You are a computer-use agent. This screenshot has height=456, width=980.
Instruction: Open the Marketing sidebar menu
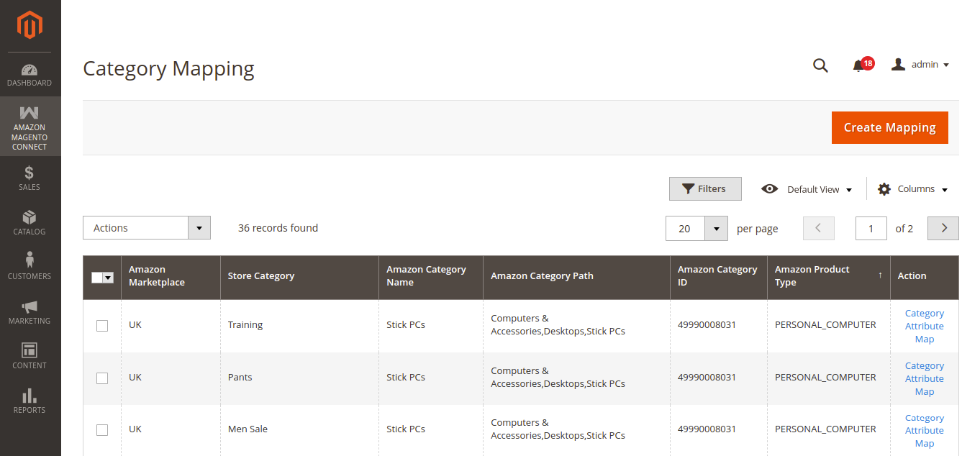(30, 312)
